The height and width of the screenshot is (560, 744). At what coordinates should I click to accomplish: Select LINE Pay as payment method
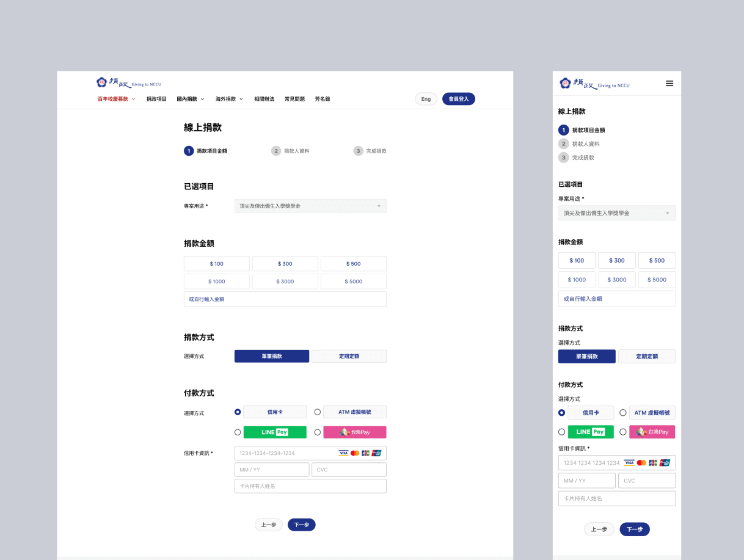pyautogui.click(x=238, y=432)
